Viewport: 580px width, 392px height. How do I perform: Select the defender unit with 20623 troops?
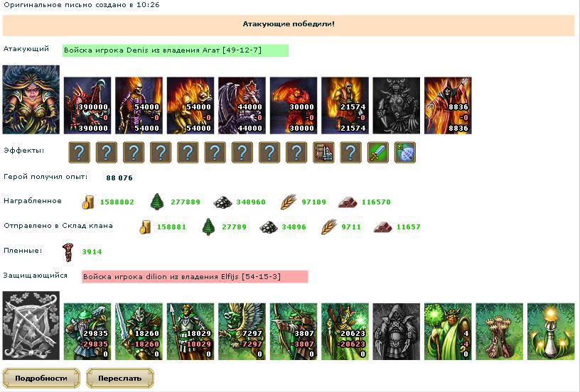coord(345,332)
